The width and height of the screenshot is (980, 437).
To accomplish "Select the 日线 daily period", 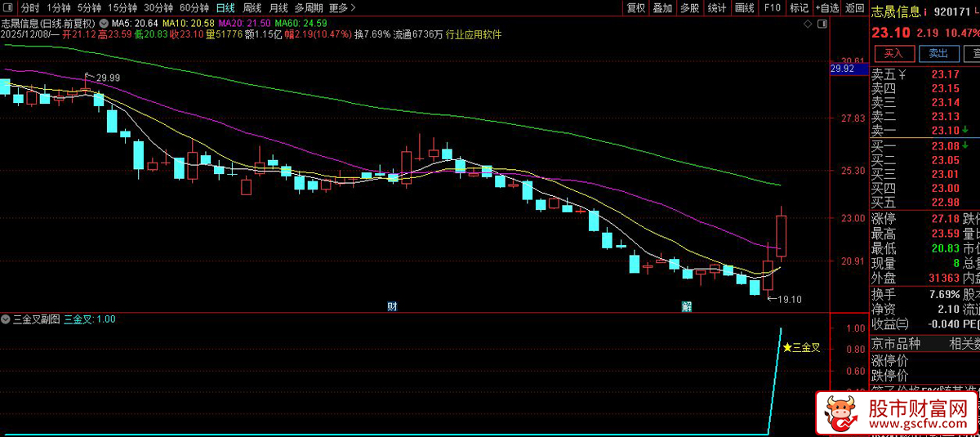I will pos(226,8).
